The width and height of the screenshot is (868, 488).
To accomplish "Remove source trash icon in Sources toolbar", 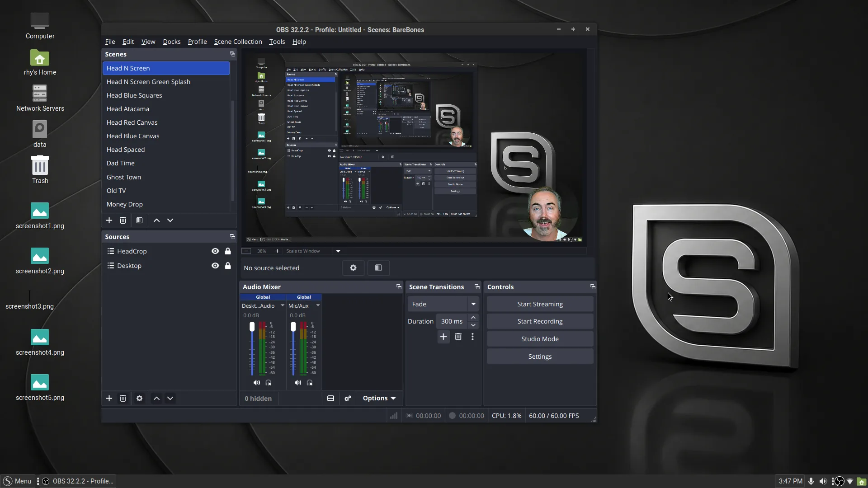I will click(123, 398).
